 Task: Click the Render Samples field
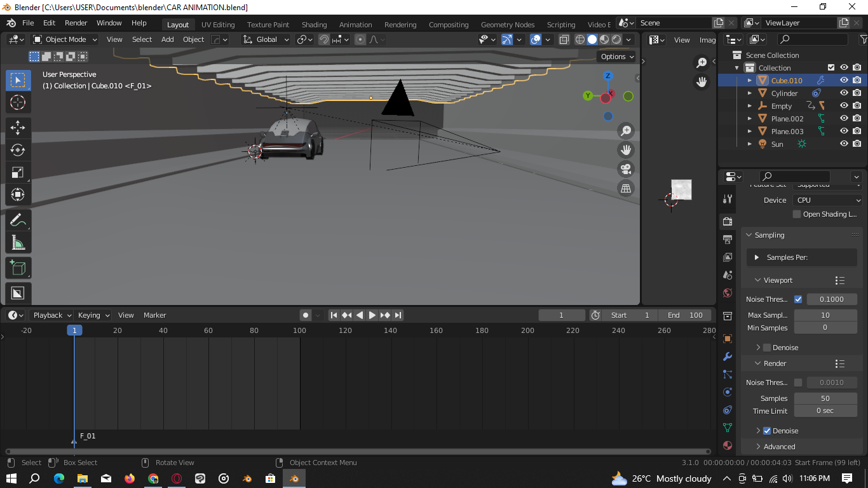825,398
